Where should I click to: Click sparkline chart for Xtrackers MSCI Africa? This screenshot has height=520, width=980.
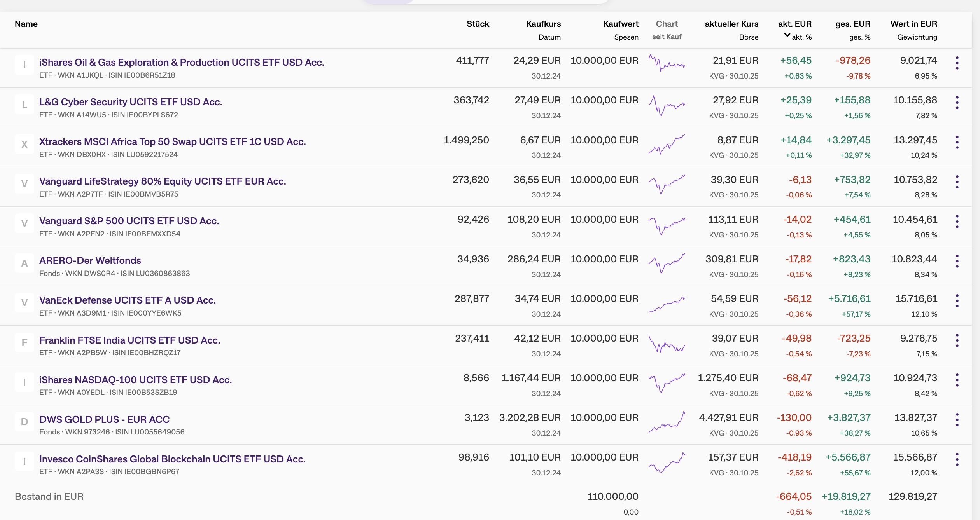(x=667, y=145)
